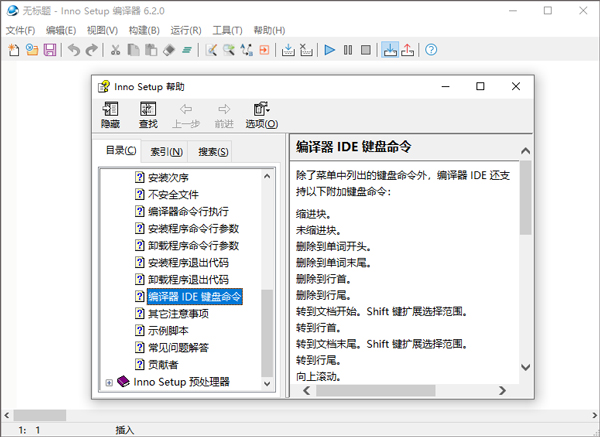600x437 pixels.
Task: Close the Inno Setup 帮助 window
Action: pos(516,86)
